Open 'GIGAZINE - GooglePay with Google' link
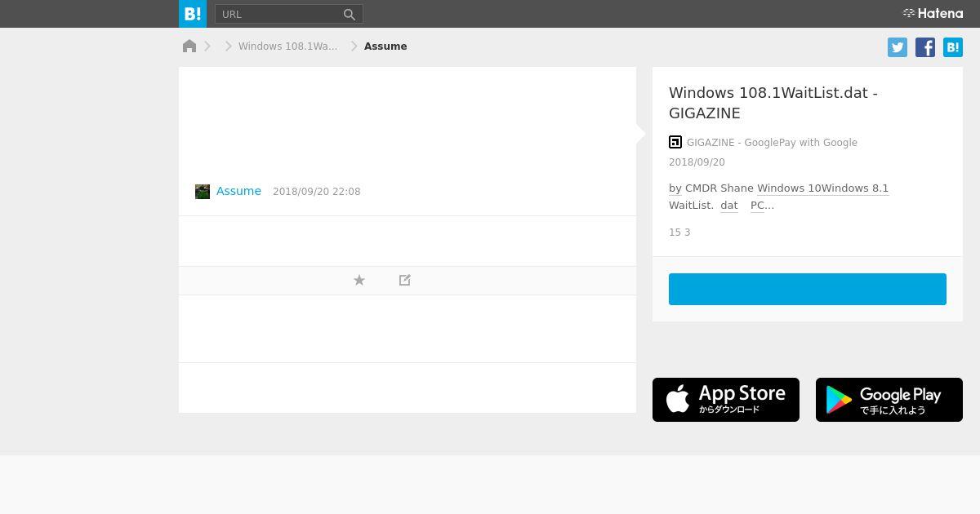The image size is (980, 514). pos(772,143)
